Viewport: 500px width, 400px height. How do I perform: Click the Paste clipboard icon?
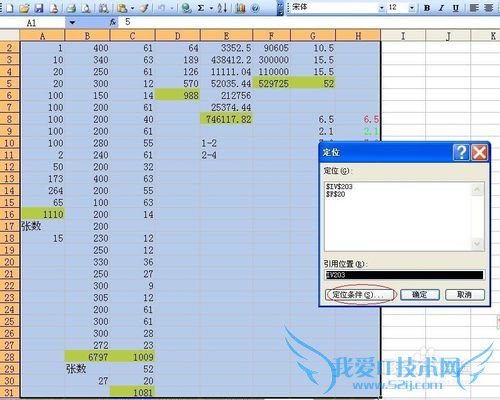click(122, 8)
